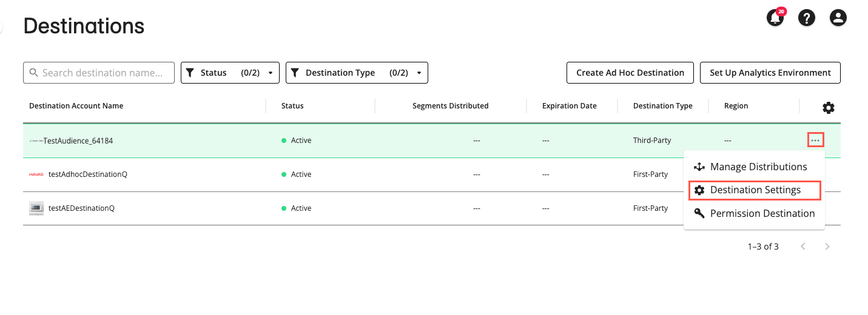Click the Destination Type filter funnel icon
The width and height of the screenshot is (868, 315).
(x=295, y=73)
